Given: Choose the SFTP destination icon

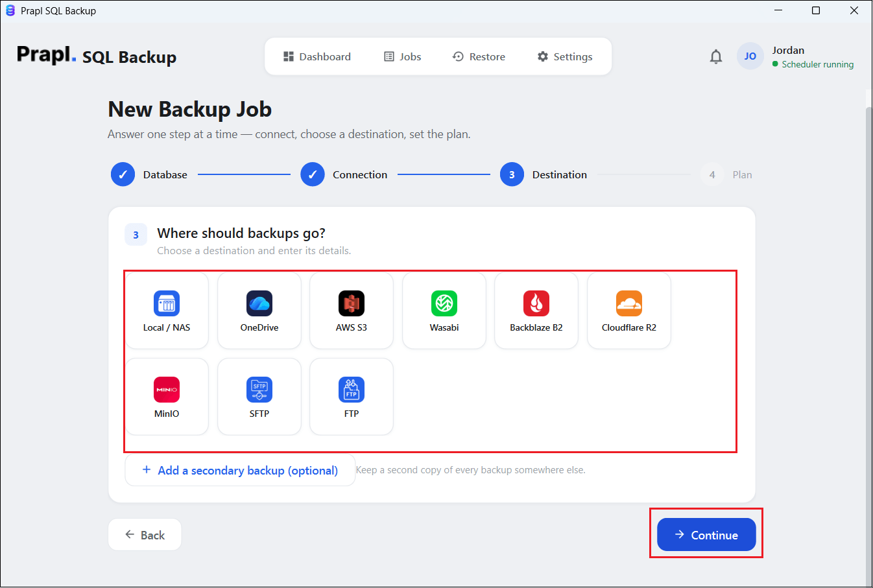Looking at the screenshot, I should point(259,390).
